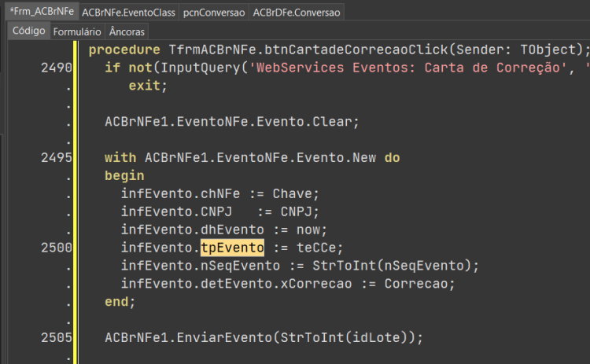
Task: Click the 'WebServices Eventos: Carta de Correção' string
Action: pos(407,68)
